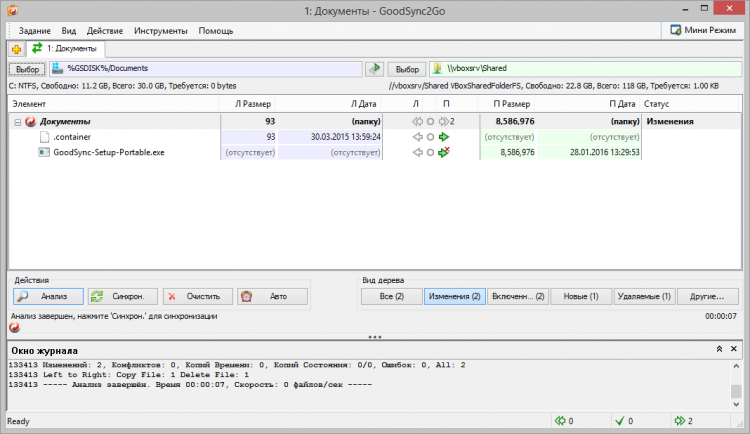Open the Действие menu
Image resolution: width=750 pixels, height=434 pixels.
(105, 31)
